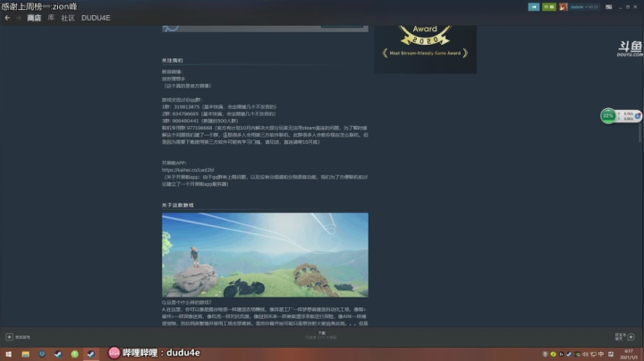Click the 关注我们 section heading

click(172, 60)
